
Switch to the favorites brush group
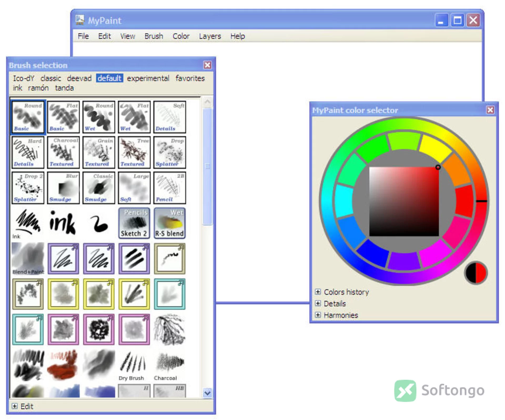coord(190,78)
